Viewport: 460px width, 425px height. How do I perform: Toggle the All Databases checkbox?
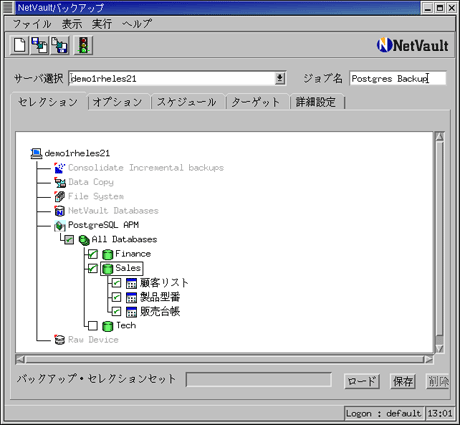[69, 240]
